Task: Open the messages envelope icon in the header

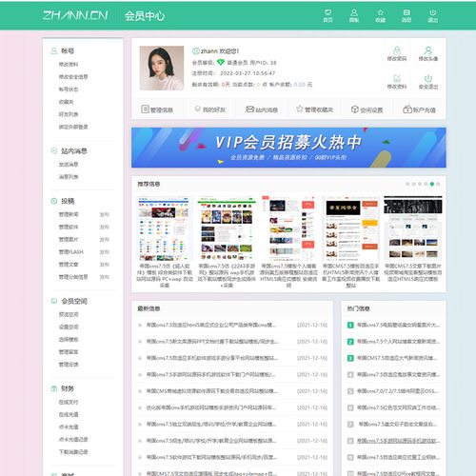Action: (407, 12)
